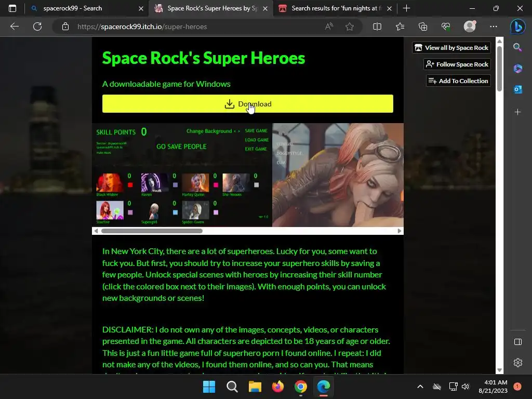Go back to the previous page
Screen dimensions: 532x399
(x=15, y=26)
